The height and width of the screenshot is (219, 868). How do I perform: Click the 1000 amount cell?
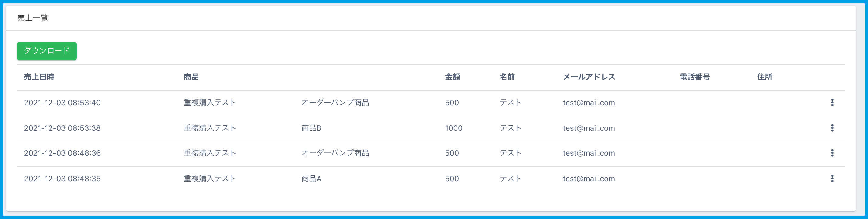[x=453, y=128]
